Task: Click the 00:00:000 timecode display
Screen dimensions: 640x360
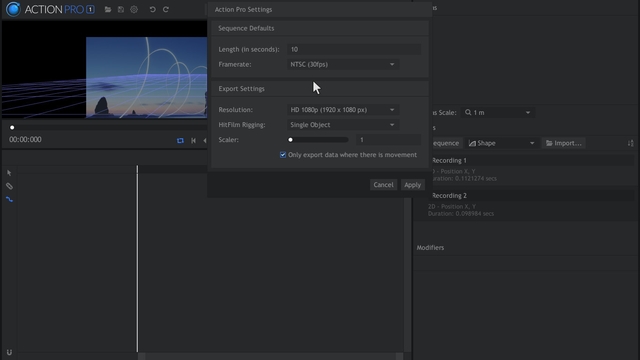Action: (25, 140)
